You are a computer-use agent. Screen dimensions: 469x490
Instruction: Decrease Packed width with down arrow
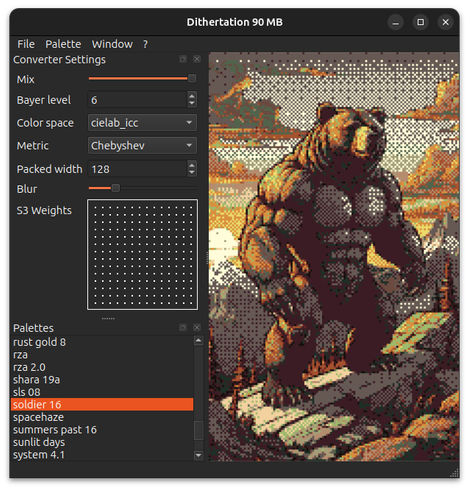coord(192,173)
